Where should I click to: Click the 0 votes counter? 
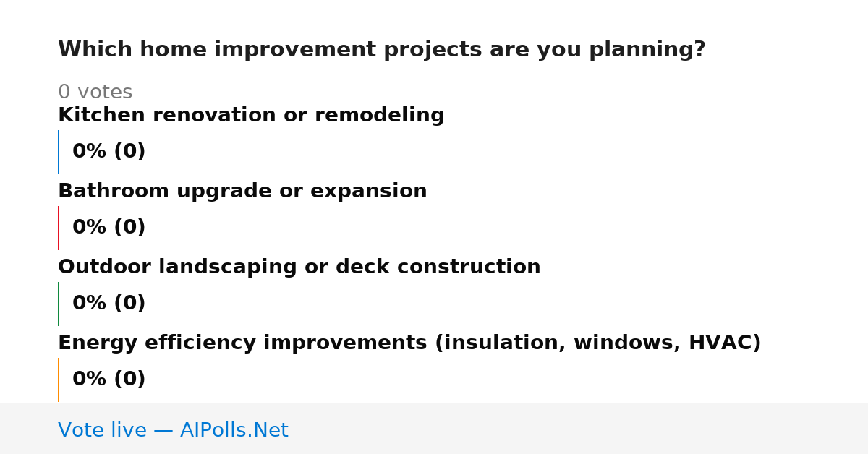[95, 93]
